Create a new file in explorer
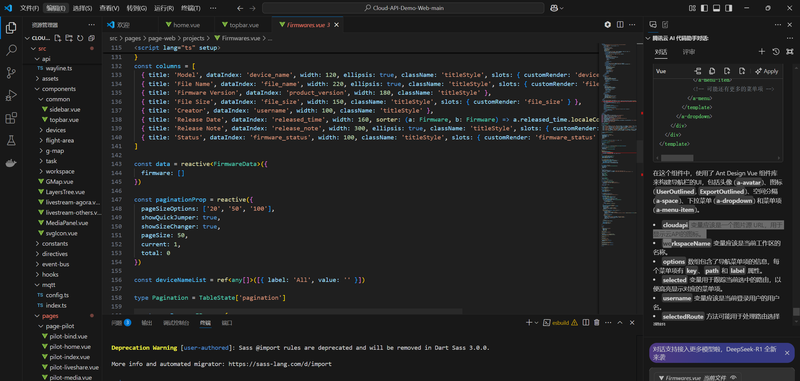800x381 pixels. coord(58,38)
